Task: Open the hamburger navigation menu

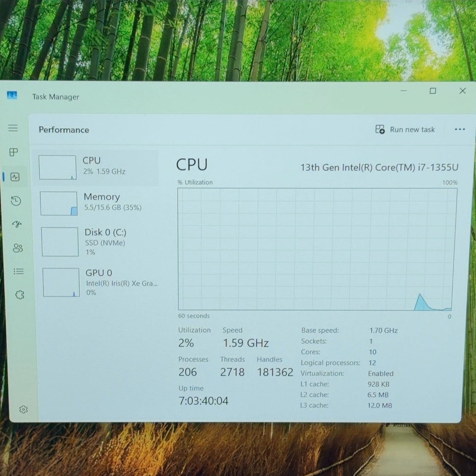Action: 13,128
